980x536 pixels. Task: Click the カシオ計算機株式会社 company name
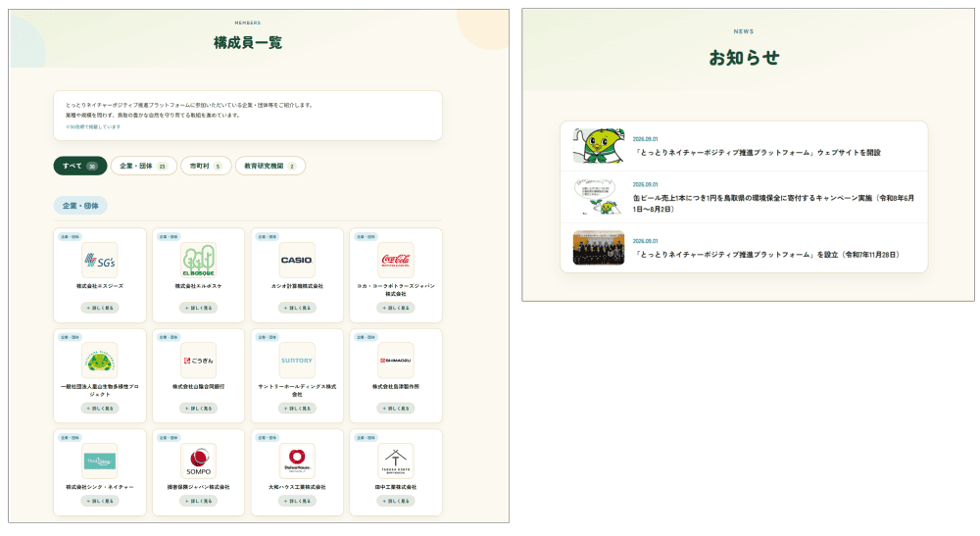pos(297,286)
